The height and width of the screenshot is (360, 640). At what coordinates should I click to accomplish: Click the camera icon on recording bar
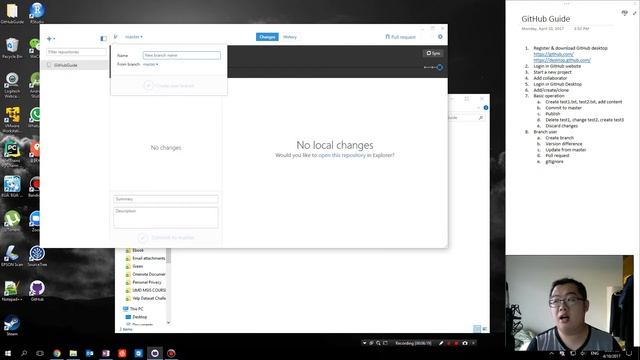click(465, 343)
